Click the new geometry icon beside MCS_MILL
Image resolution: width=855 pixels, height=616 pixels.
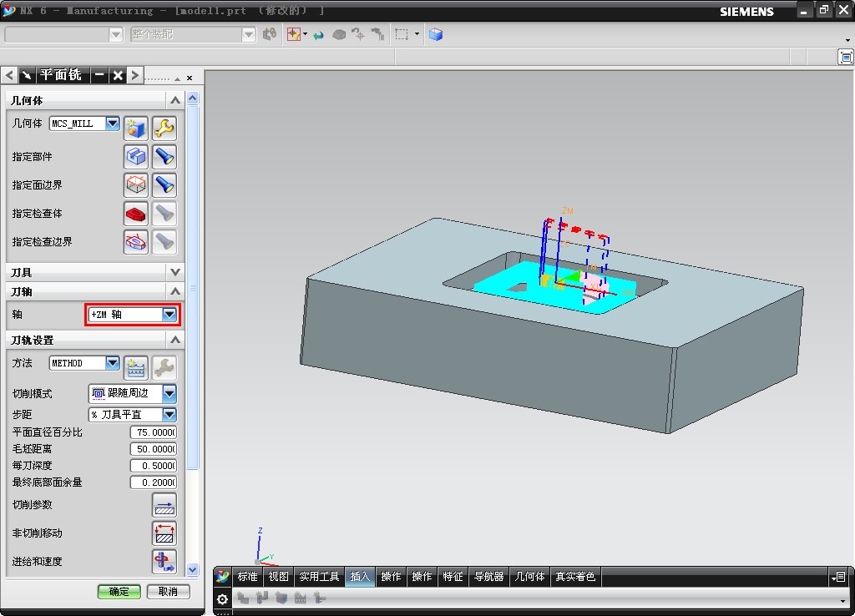136,128
